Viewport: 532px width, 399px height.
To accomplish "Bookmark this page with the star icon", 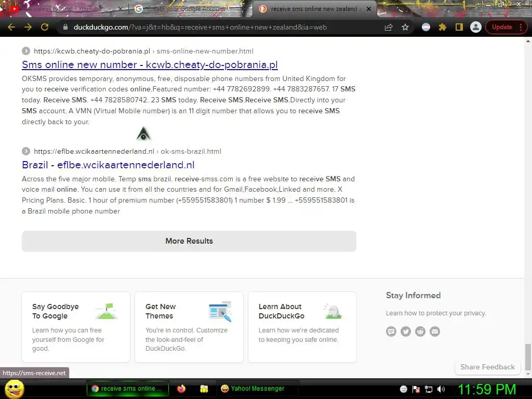I will point(405,27).
